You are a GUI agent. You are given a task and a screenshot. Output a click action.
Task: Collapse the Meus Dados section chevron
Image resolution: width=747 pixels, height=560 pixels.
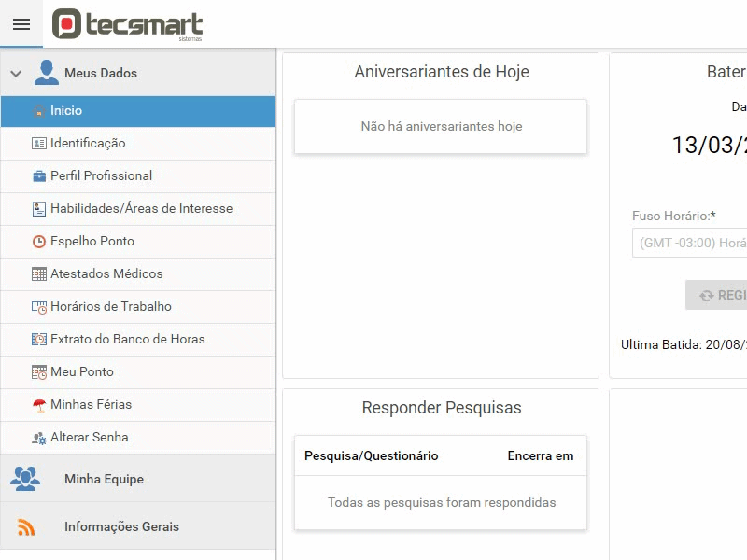point(16,74)
